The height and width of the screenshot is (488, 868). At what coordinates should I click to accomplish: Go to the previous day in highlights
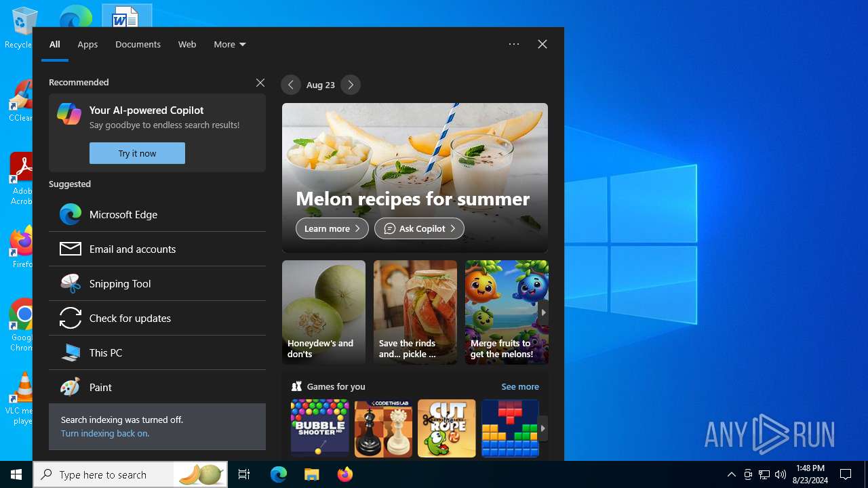tap(291, 85)
